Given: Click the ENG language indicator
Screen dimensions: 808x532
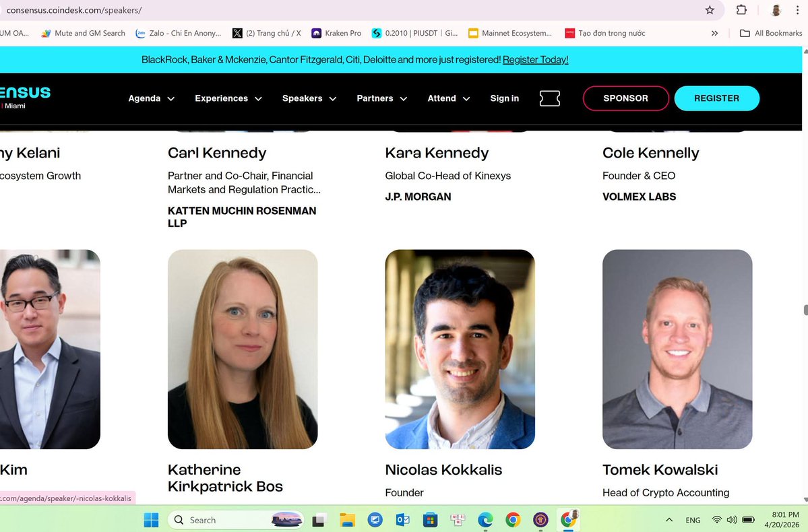Looking at the screenshot, I should click(x=693, y=520).
